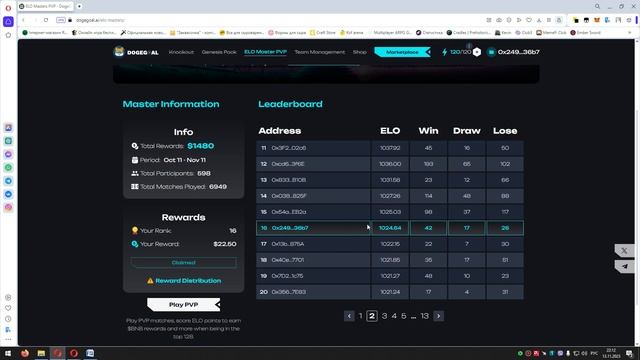Go to Team Management
640x360 pixels.
(x=320, y=52)
